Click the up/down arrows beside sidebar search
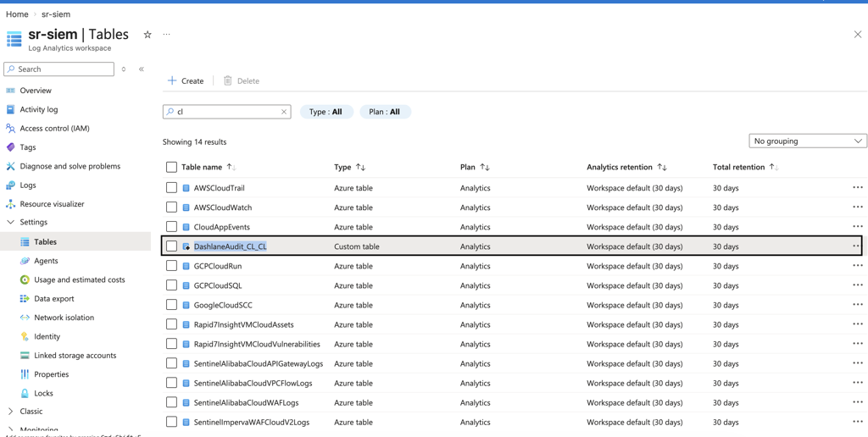This screenshot has height=437, width=868. pos(124,69)
